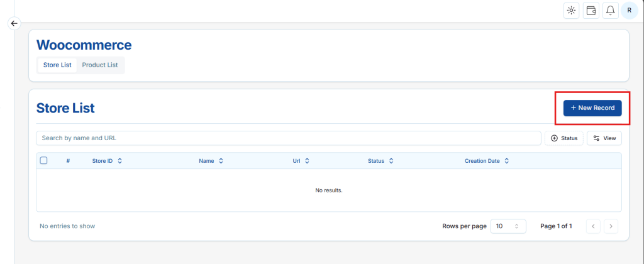The width and height of the screenshot is (644, 264).
Task: Sort by Status column arrows
Action: [391, 161]
